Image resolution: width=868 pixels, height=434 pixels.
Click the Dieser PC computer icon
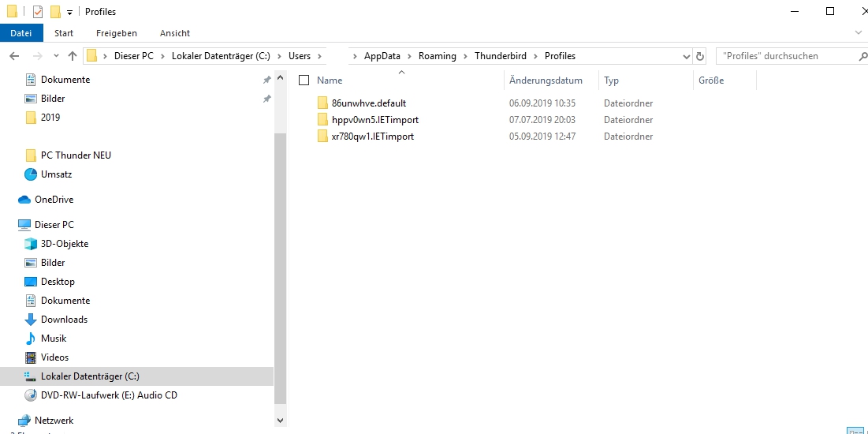[x=24, y=224]
